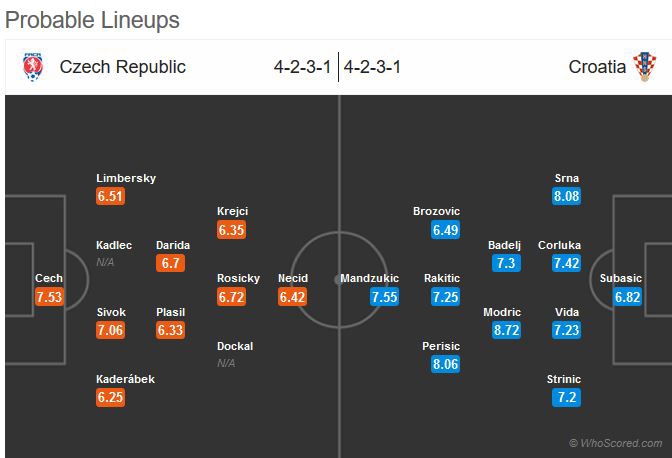Viewport: 672px width, 458px height.
Task: Select Srna's 8.08 rating badge
Action: pos(567,196)
